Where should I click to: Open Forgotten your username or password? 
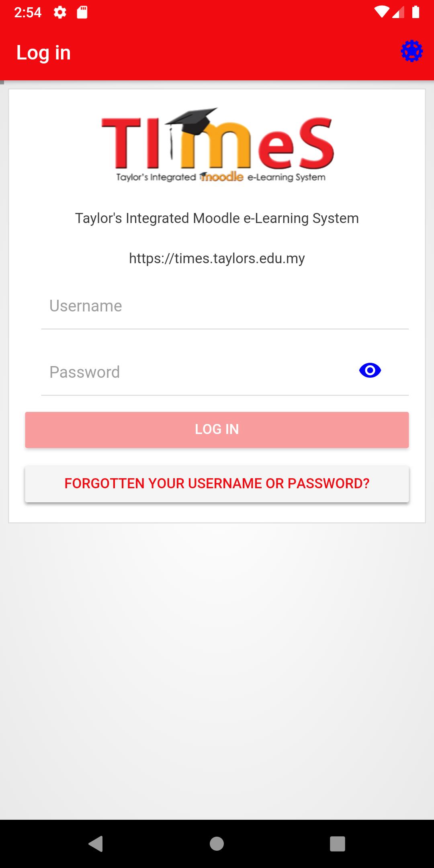click(217, 483)
